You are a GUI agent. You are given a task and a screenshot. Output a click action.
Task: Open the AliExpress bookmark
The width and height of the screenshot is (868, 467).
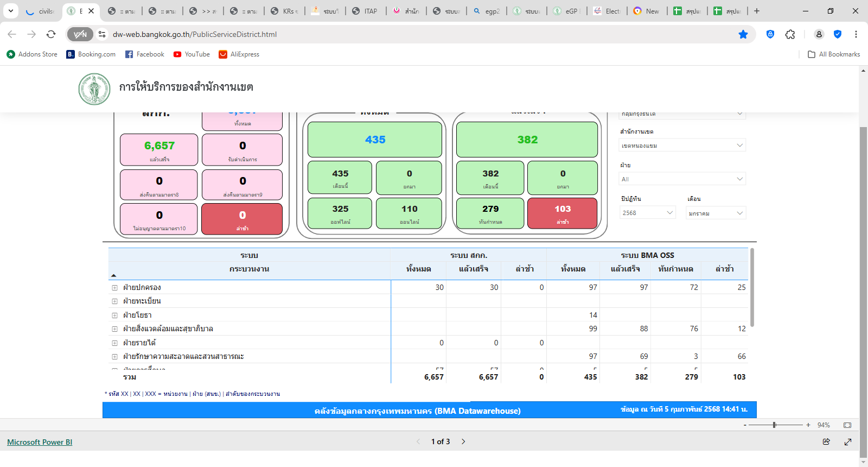(x=239, y=54)
